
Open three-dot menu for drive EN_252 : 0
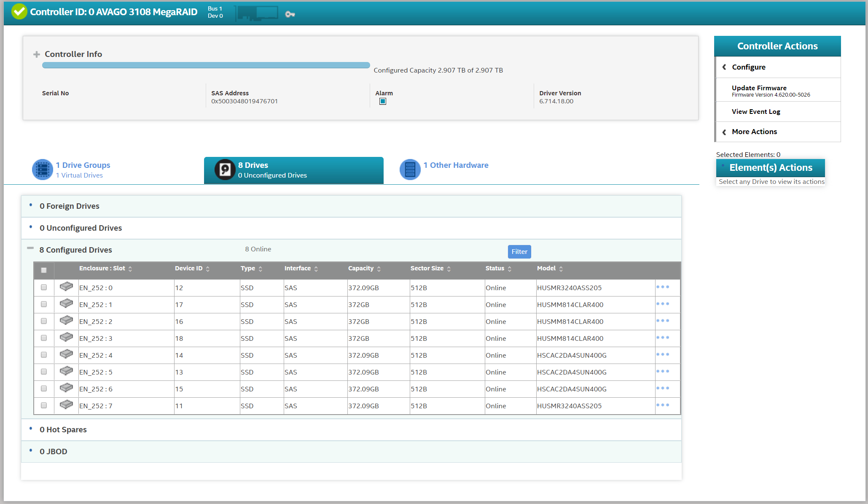[x=663, y=287]
